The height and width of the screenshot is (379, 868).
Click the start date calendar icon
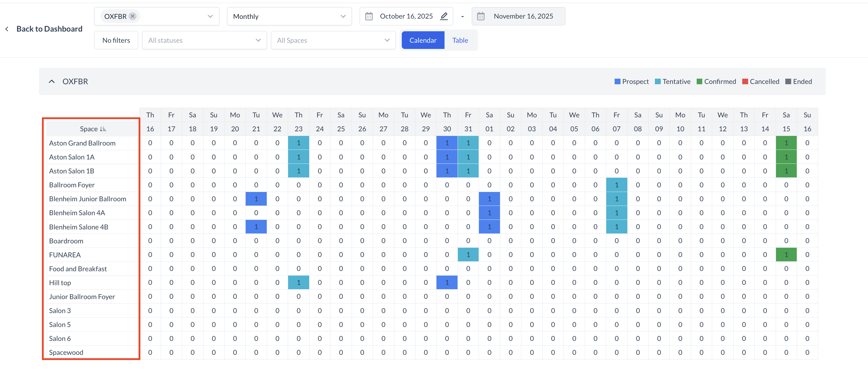[369, 16]
